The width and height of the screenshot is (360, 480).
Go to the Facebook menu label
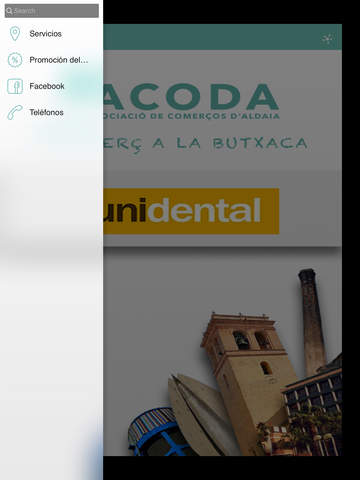point(47,86)
